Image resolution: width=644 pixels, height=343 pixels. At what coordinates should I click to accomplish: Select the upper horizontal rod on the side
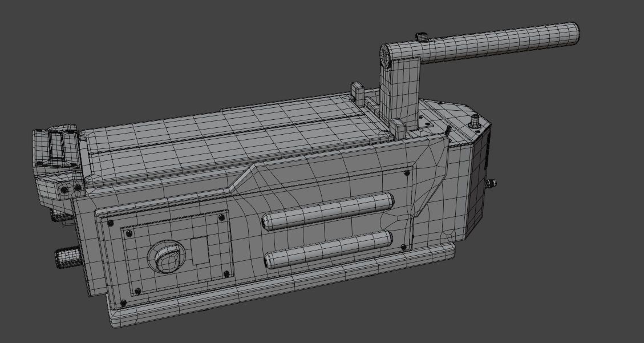328,212
